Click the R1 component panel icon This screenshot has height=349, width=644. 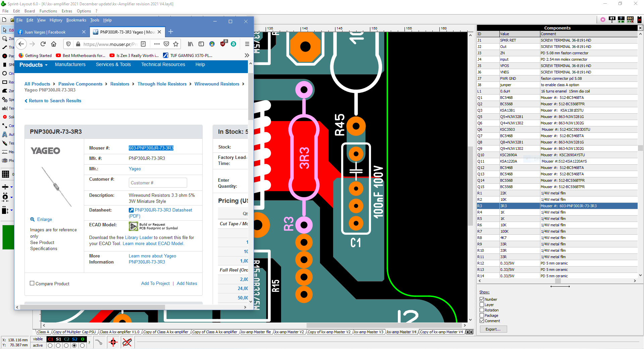pyautogui.click(x=612, y=19)
